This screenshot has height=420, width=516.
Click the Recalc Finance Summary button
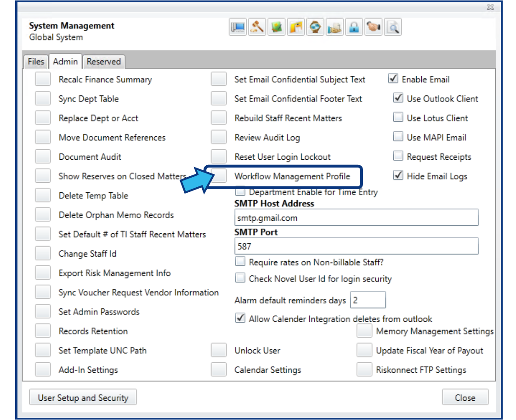(x=43, y=79)
